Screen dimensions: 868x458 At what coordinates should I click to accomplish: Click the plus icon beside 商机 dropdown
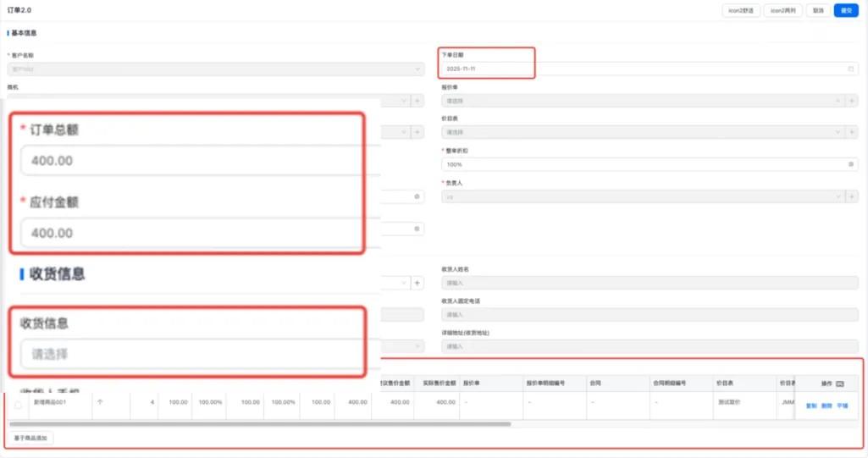[416, 101]
